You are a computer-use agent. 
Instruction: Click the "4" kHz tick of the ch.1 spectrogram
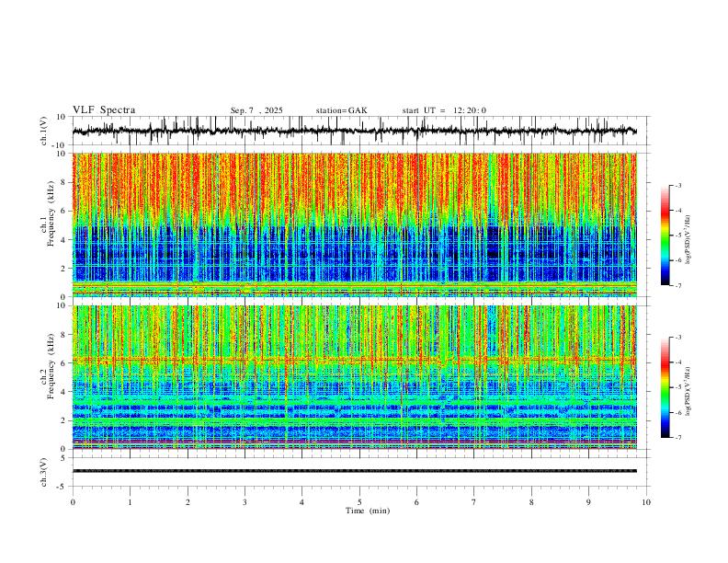click(64, 240)
